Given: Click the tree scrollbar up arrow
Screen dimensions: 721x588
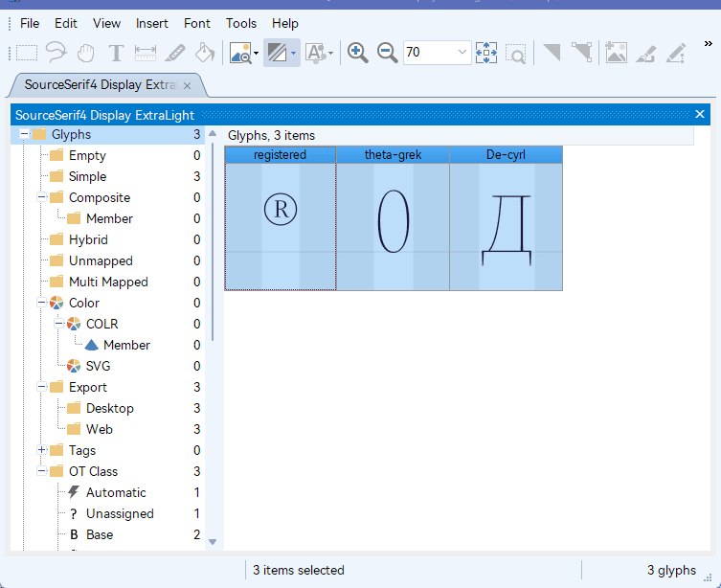Looking at the screenshot, I should (213, 133).
